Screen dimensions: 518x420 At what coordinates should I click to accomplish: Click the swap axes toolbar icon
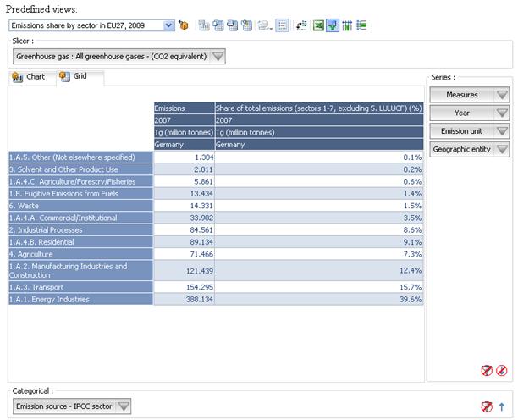click(301, 25)
